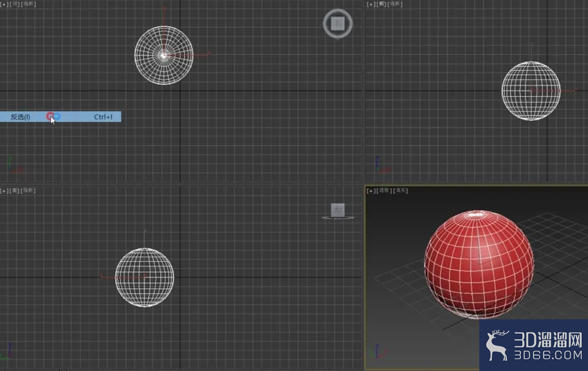588x371 pixels.
Task: Click the 真实 shading label in perspective viewport
Action: pyautogui.click(x=401, y=190)
